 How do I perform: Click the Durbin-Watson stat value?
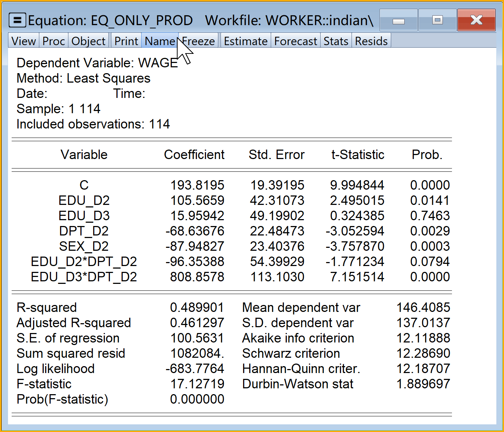[423, 384]
